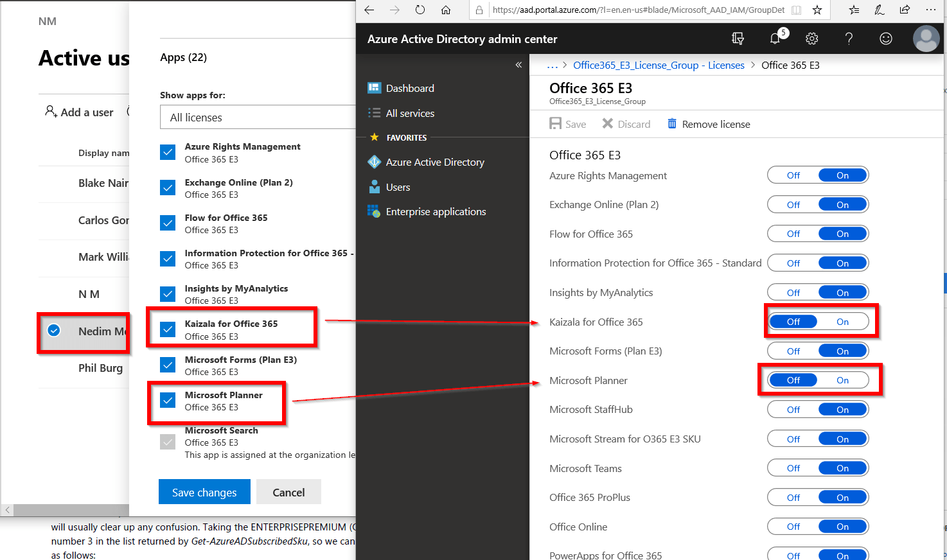
Task: Open Azure Active Directory in sidebar
Action: tap(434, 162)
